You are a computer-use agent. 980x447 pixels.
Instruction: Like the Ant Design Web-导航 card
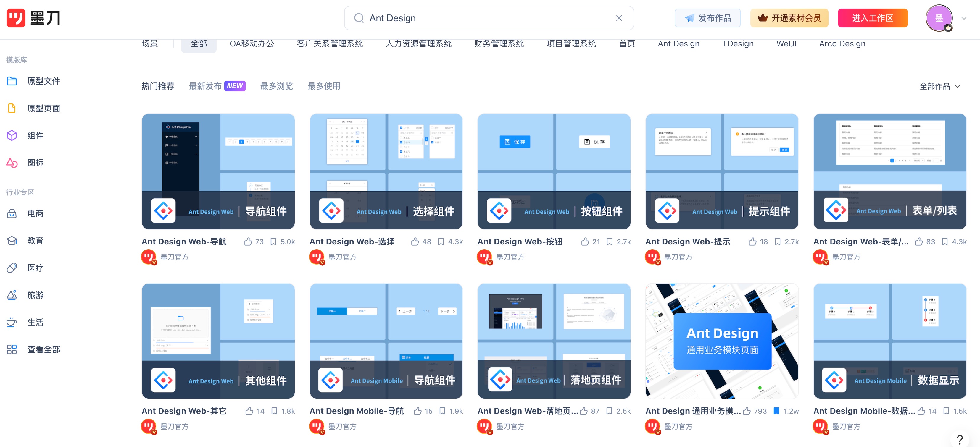[x=248, y=242]
